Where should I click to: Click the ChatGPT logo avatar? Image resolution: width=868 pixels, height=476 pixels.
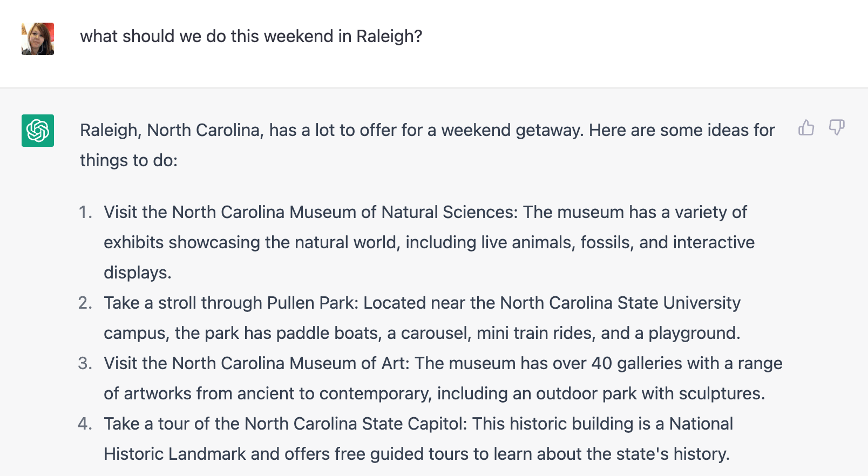[38, 131]
